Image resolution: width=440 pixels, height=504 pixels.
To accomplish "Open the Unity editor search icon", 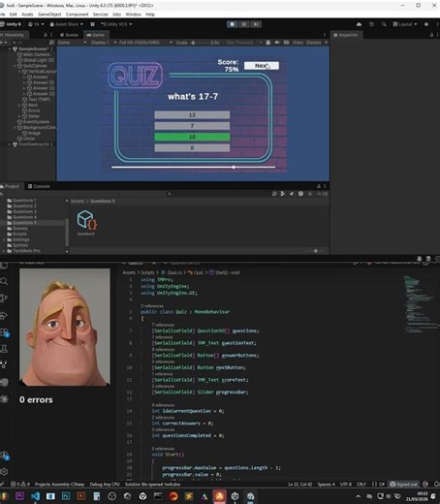I will coord(384,24).
